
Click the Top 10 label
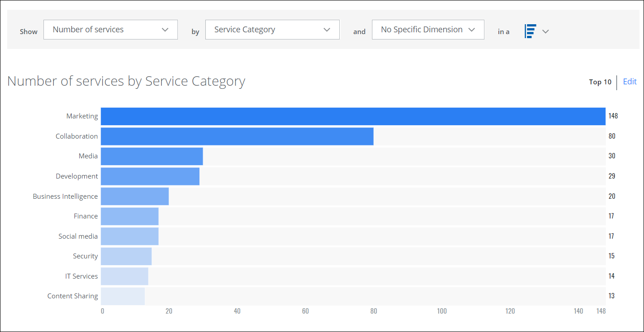[600, 82]
